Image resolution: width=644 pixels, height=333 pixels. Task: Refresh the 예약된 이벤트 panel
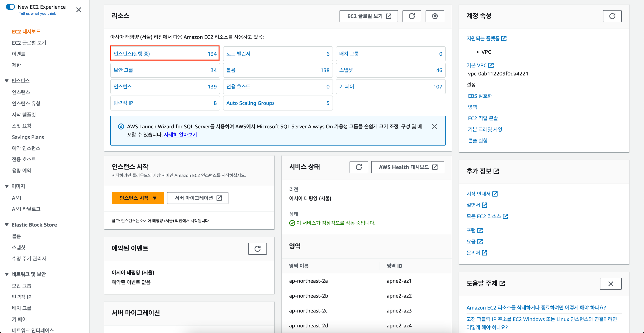tap(257, 248)
